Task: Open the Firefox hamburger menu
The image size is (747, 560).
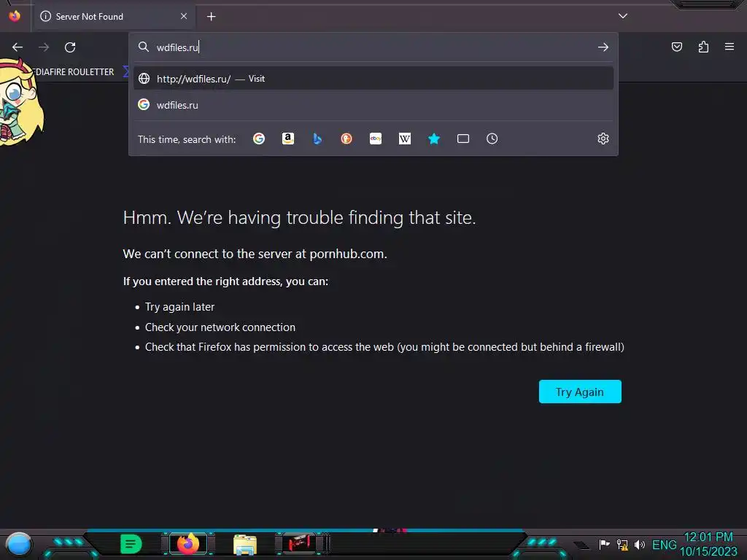Action: [729, 47]
